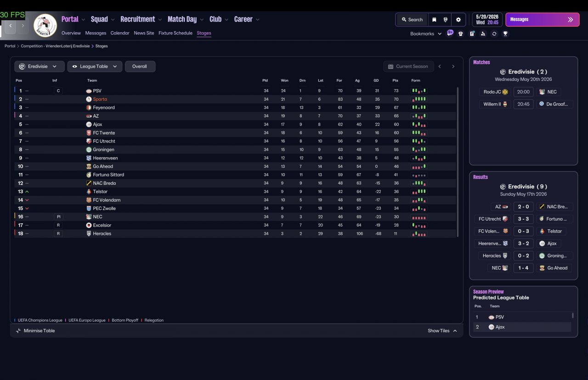The image size is (588, 380).
Task: Click the Competition - VriendenLoterij Eredivisie breadcrumb
Action: 55,46
